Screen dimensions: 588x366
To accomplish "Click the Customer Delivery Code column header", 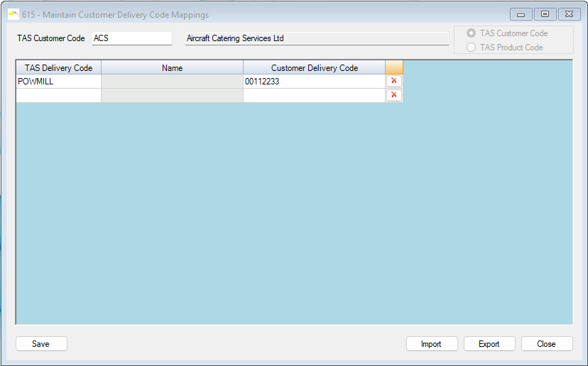I will [x=314, y=68].
